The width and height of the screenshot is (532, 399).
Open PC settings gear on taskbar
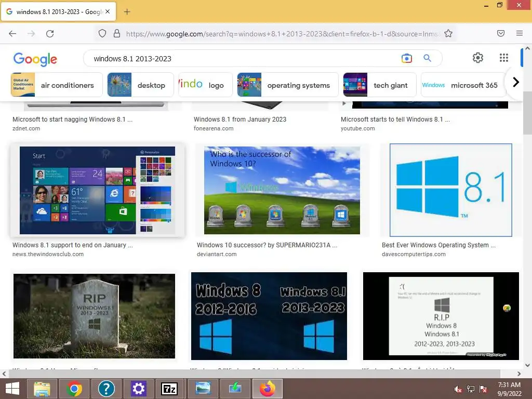(x=138, y=389)
